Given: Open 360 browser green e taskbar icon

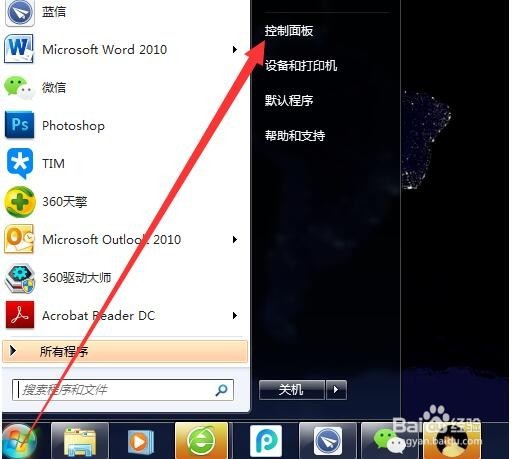Looking at the screenshot, I should tap(201, 441).
